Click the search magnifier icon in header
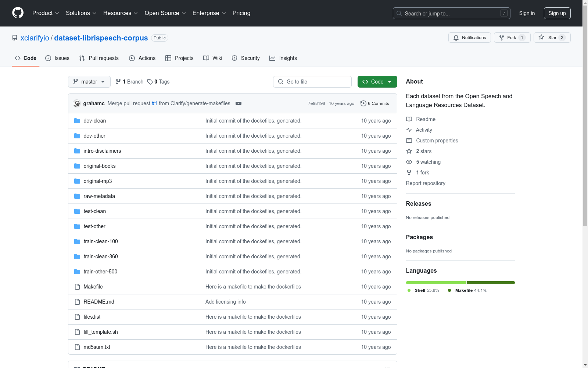This screenshot has width=588, height=368. (x=399, y=13)
